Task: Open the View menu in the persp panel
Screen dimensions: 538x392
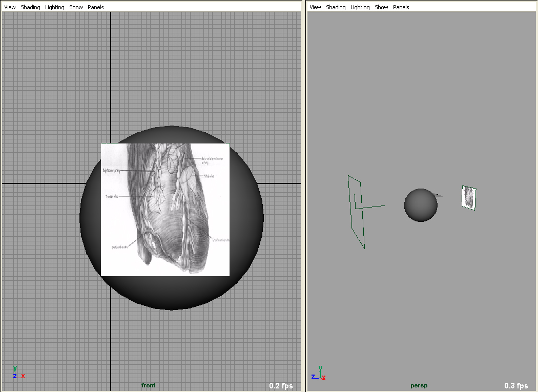Action: pyautogui.click(x=315, y=7)
